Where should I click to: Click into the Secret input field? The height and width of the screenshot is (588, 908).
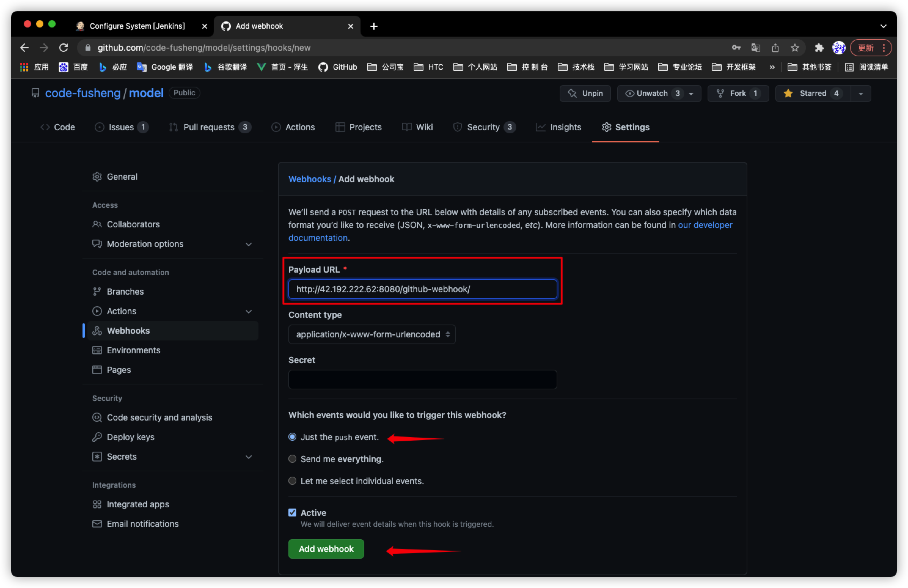(422, 379)
